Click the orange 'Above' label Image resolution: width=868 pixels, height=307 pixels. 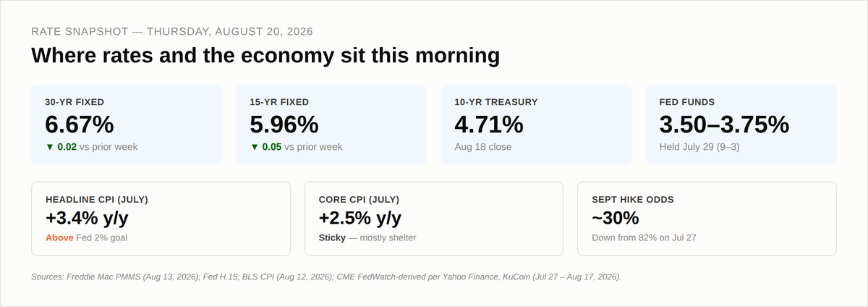click(59, 237)
